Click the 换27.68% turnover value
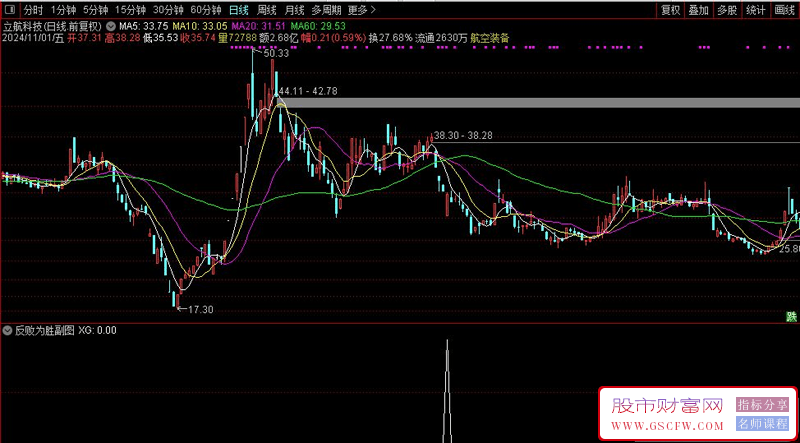The width and height of the screenshot is (800, 443). click(390, 38)
